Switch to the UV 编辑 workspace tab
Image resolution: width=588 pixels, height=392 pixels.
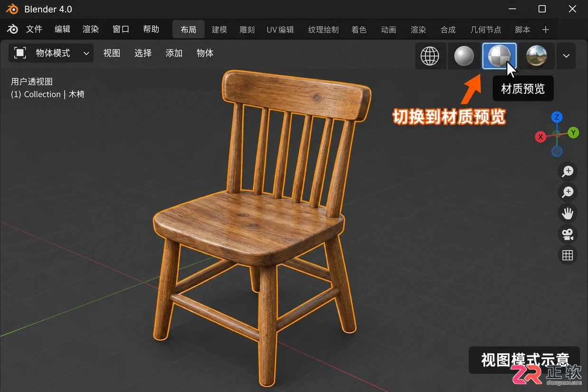[280, 29]
